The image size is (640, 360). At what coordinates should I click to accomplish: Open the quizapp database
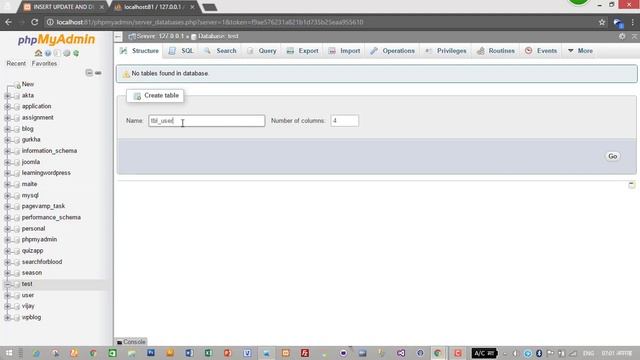click(x=32, y=251)
